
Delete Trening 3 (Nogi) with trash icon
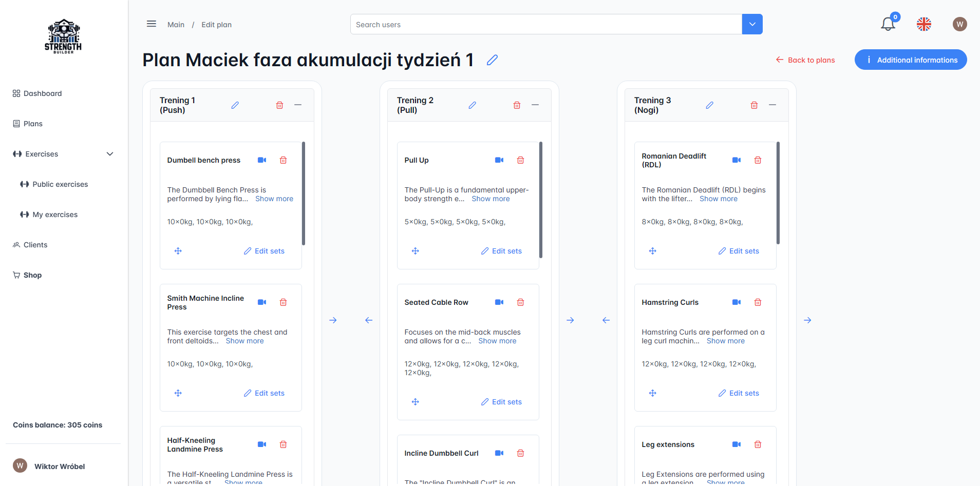(754, 105)
